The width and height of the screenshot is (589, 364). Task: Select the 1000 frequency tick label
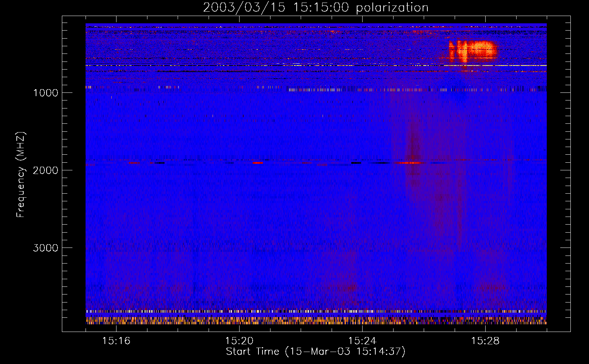(x=46, y=93)
